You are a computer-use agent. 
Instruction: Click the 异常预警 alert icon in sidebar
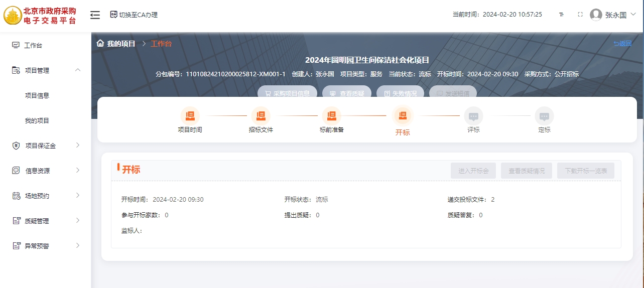pyautogui.click(x=16, y=246)
